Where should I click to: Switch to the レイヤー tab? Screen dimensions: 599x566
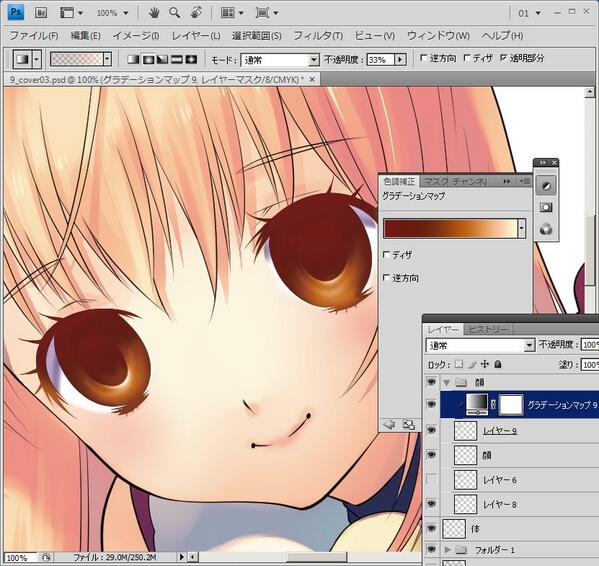click(443, 329)
